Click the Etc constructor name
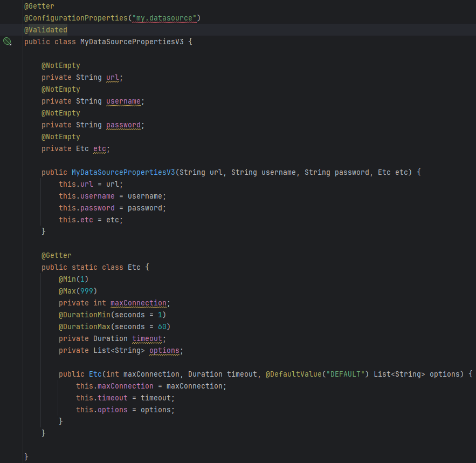Screen dimensions: 476x463 coord(95,374)
